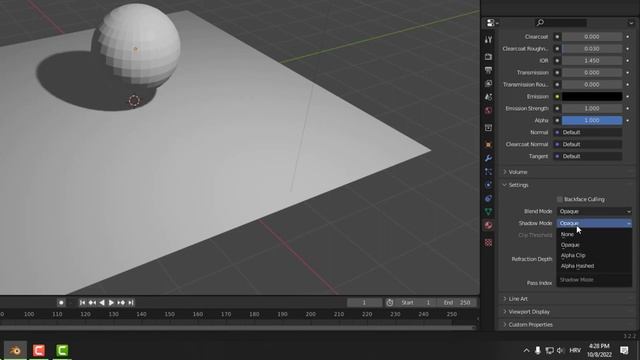
Task: Open the properties editor type menu
Action: (492, 23)
